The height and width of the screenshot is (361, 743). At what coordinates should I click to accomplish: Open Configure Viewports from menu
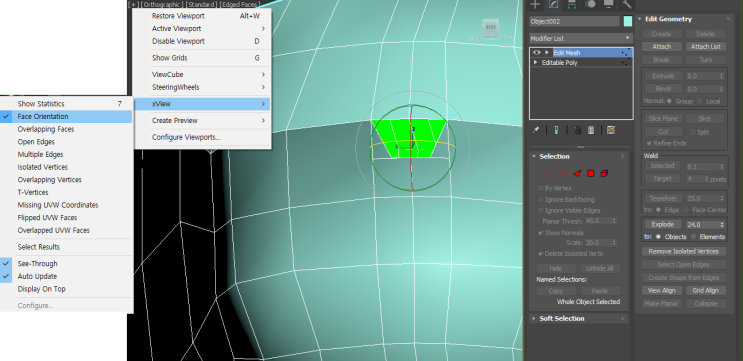(202, 137)
